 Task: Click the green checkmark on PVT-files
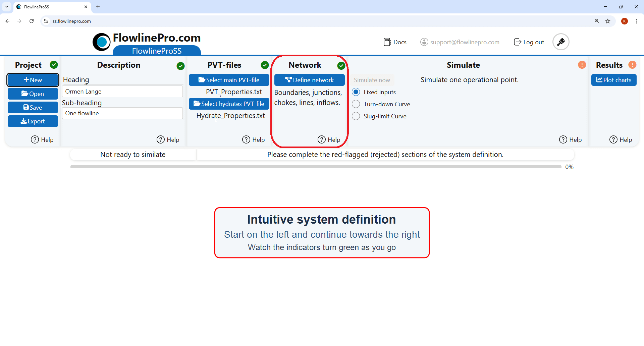(265, 65)
